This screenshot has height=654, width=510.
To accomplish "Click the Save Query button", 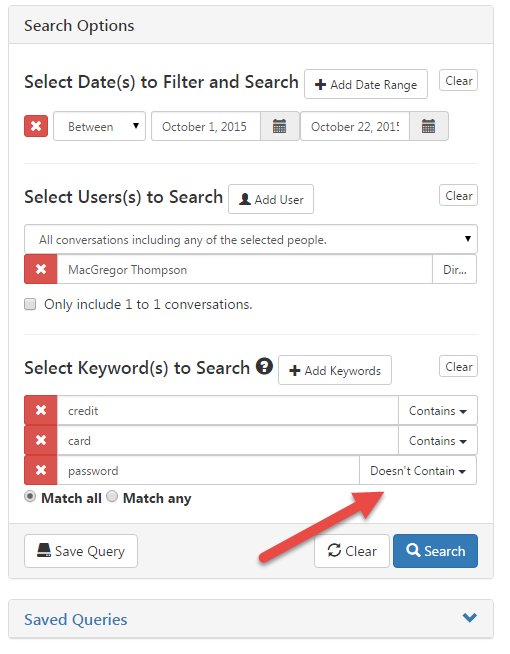I will tap(81, 551).
